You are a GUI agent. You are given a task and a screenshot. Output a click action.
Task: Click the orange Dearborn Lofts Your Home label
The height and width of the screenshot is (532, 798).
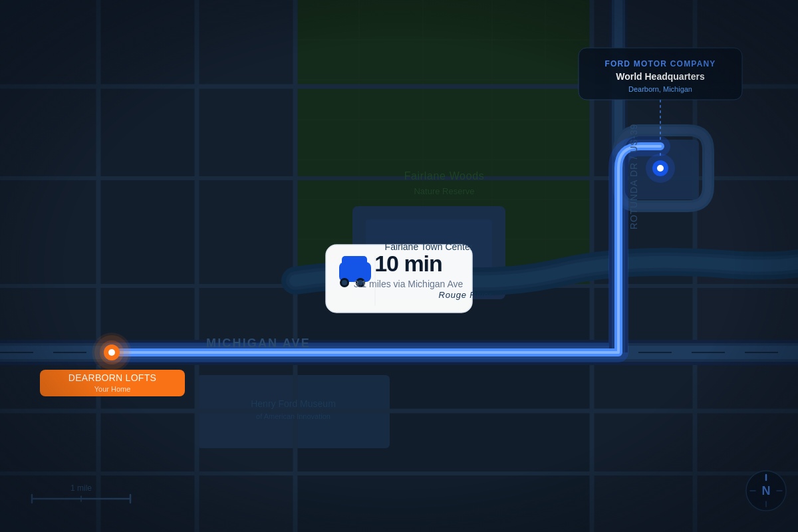coord(112,383)
